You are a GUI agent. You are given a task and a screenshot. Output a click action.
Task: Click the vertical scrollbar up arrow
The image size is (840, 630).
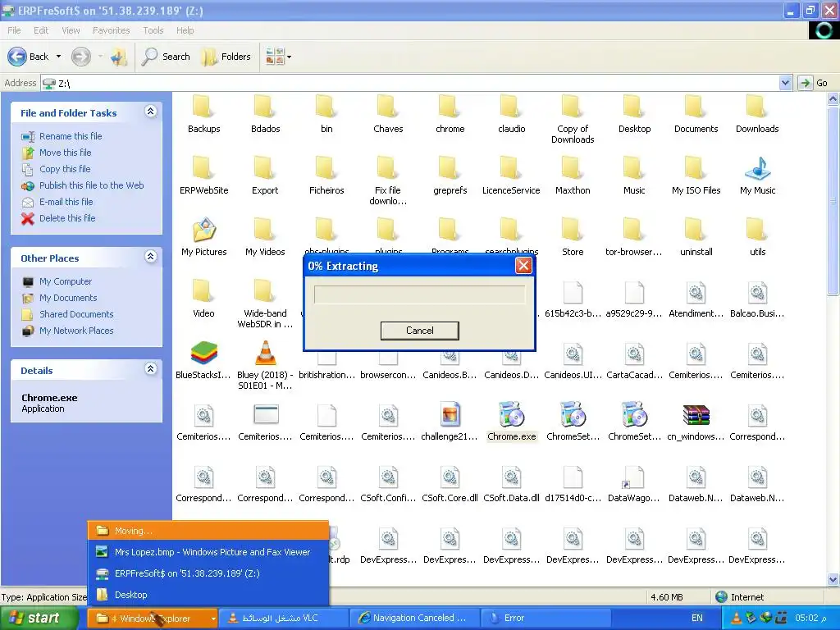tap(833, 98)
